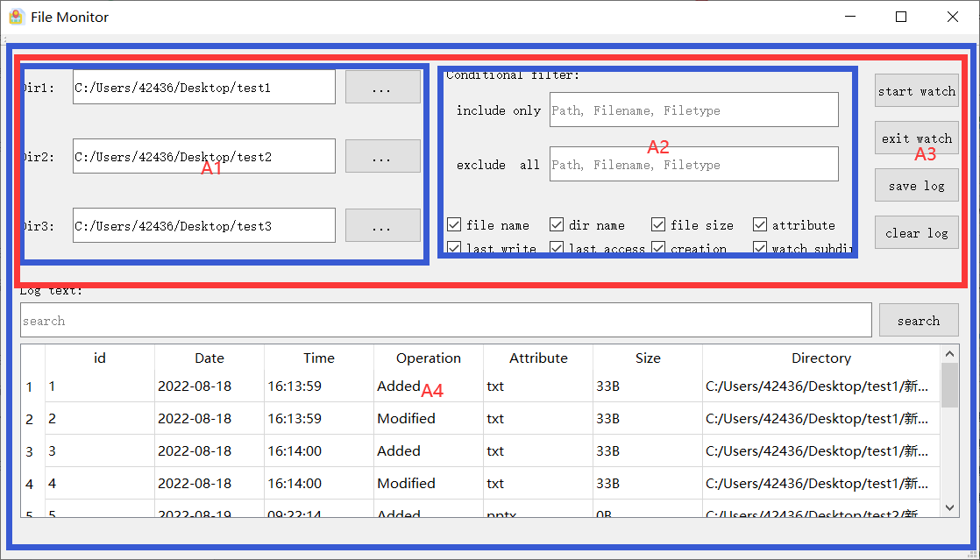Click the save log button
Image resolution: width=980 pixels, height=560 pixels.
(916, 186)
